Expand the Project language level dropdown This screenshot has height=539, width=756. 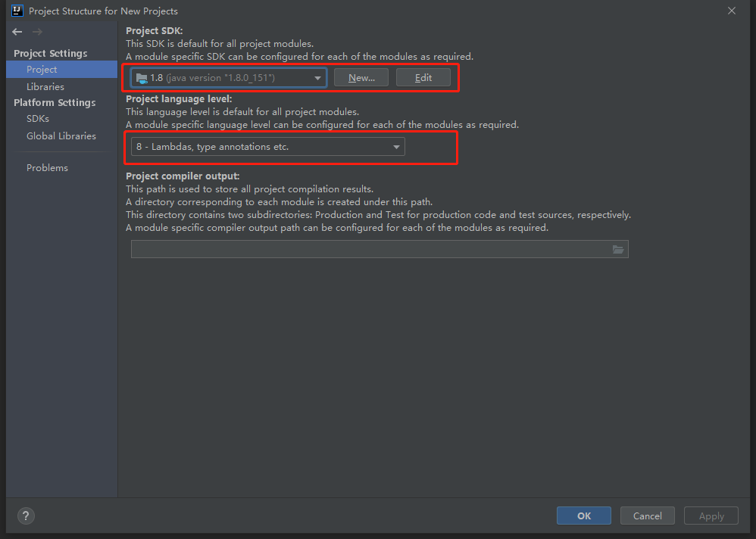click(x=396, y=147)
